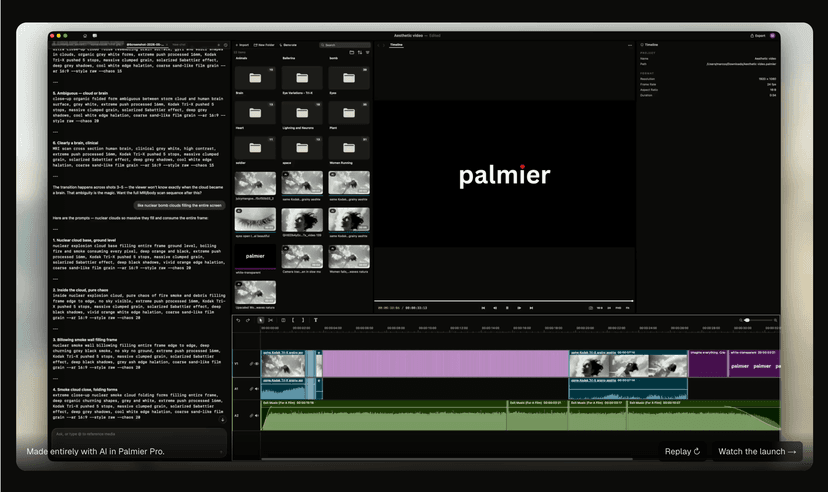Click the preview playback progress bar
Image resolution: width=828 pixels, height=492 pixels.
(x=503, y=301)
